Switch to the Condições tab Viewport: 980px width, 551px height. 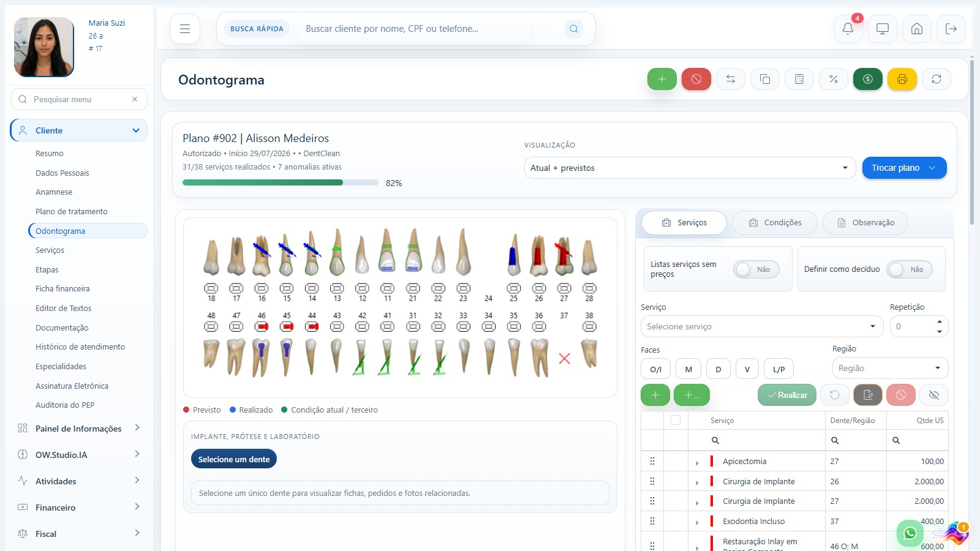click(775, 223)
